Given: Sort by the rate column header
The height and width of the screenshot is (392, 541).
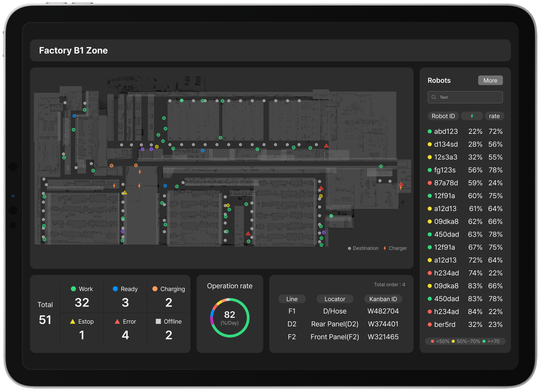Looking at the screenshot, I should (494, 116).
